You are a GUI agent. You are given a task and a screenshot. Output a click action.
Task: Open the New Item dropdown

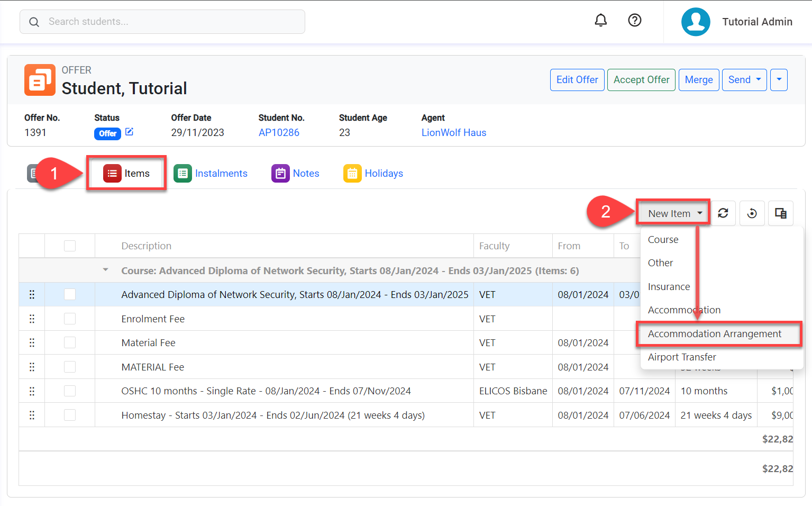pyautogui.click(x=673, y=213)
